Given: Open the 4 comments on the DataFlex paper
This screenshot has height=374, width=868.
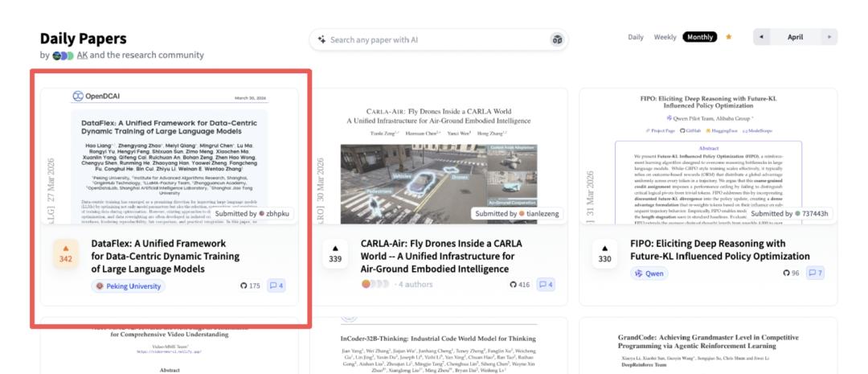Looking at the screenshot, I should tap(276, 286).
